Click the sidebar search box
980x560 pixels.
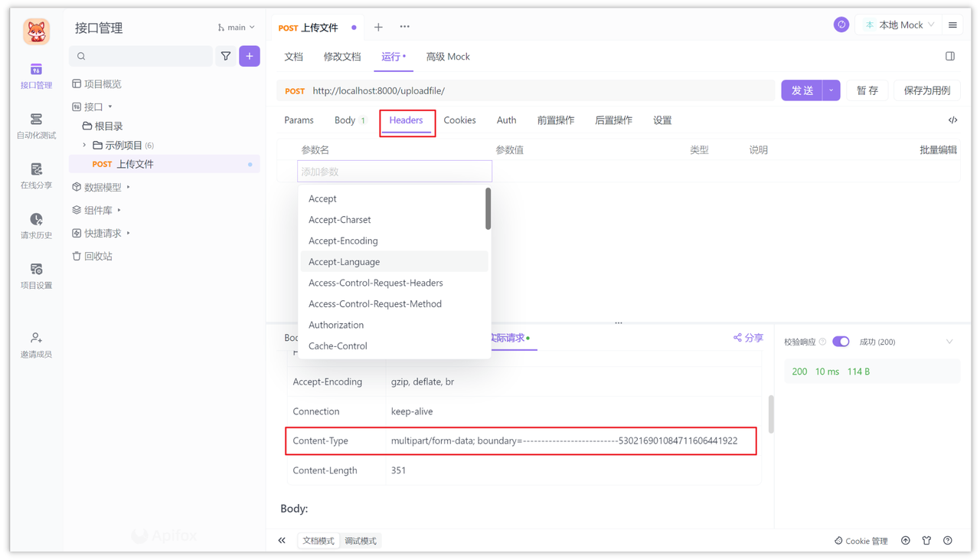tap(141, 56)
